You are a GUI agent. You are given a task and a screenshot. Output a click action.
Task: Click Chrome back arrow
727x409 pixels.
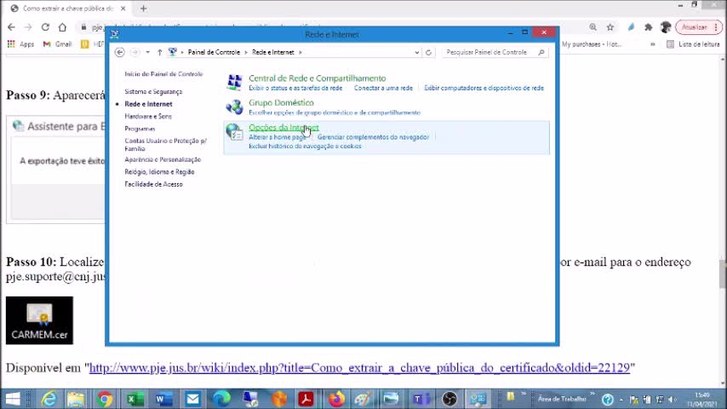12,27
